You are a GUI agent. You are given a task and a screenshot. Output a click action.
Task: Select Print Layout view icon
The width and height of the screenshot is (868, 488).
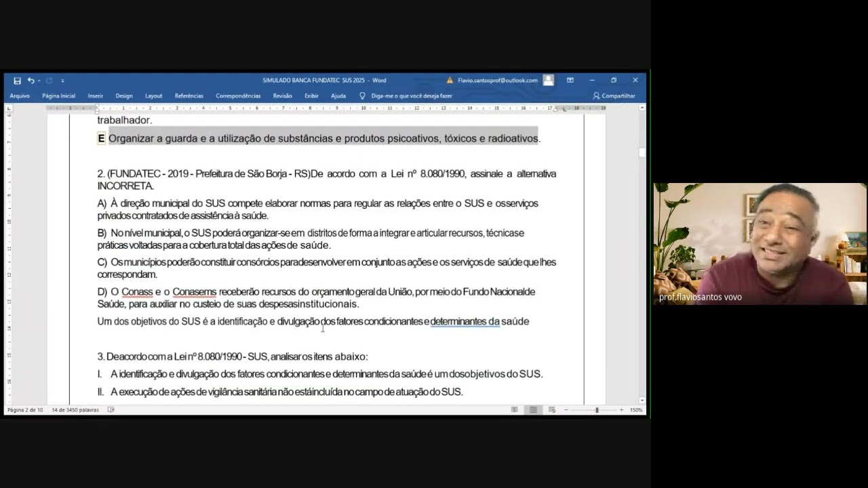click(x=533, y=410)
